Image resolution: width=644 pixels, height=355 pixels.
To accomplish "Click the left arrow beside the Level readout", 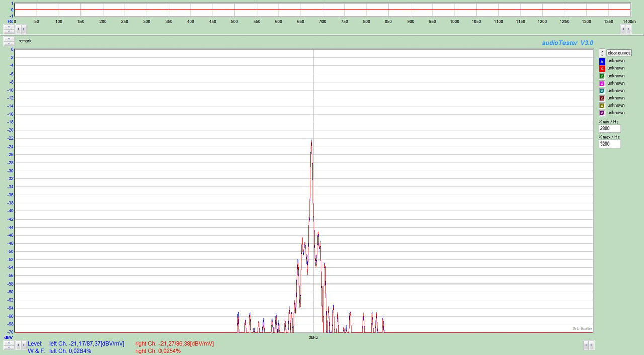I will coord(18,345).
